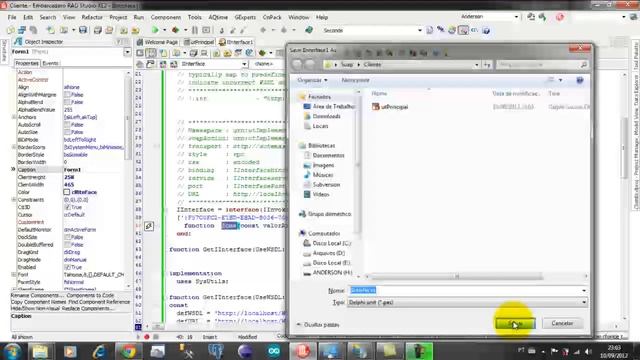This screenshot has width=640, height=360.
Task: Toggle the DoubleBuffered False checkbox
Action: pos(67,244)
